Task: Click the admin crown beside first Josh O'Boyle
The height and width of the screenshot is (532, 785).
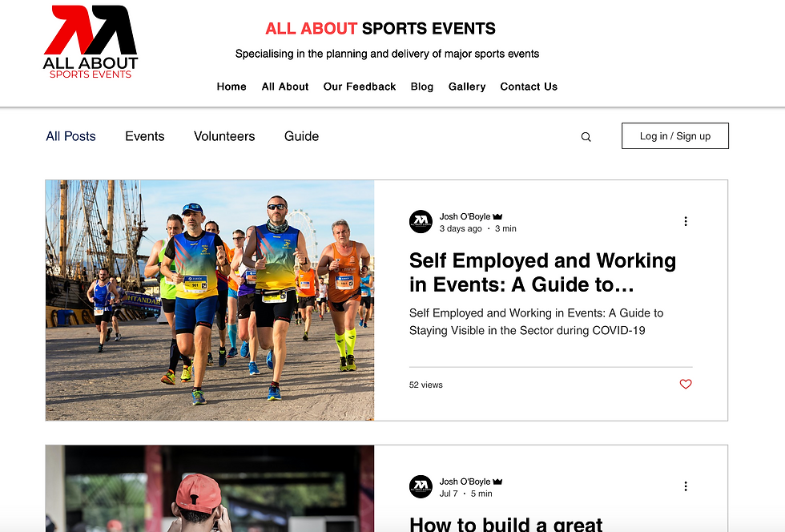Action: (497, 217)
